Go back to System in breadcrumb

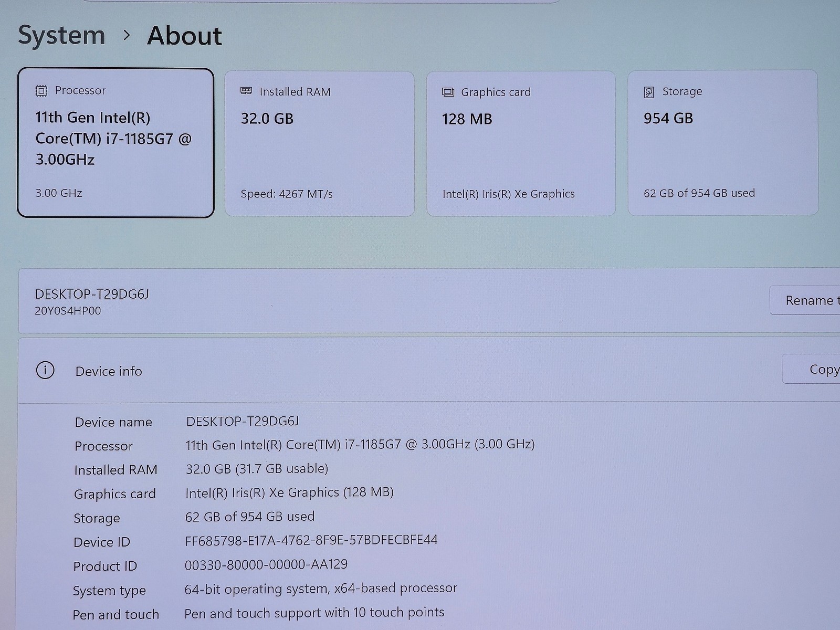point(61,35)
